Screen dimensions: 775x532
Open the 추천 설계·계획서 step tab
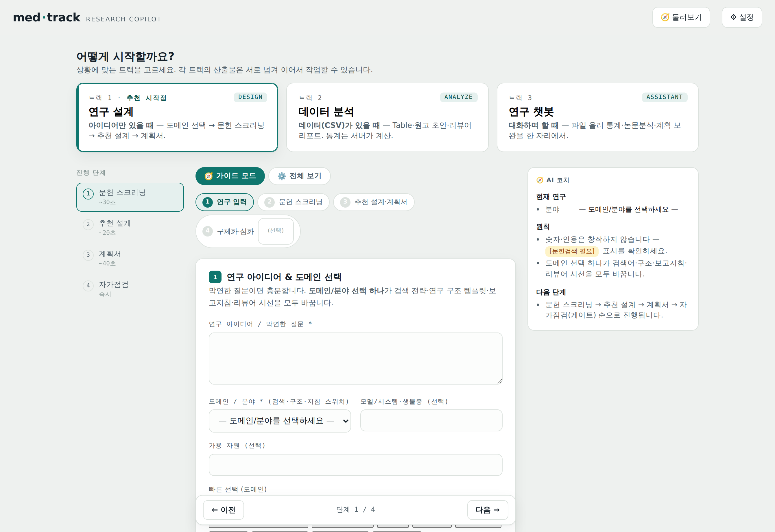click(x=374, y=202)
